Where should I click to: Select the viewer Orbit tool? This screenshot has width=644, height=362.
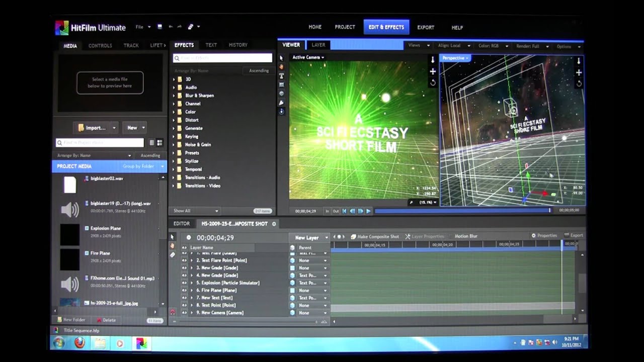coord(282,112)
